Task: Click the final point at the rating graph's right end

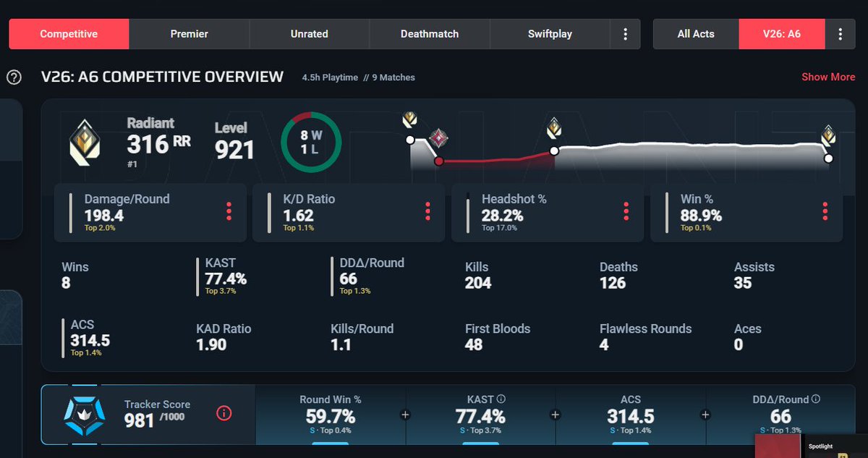Action: pos(828,158)
